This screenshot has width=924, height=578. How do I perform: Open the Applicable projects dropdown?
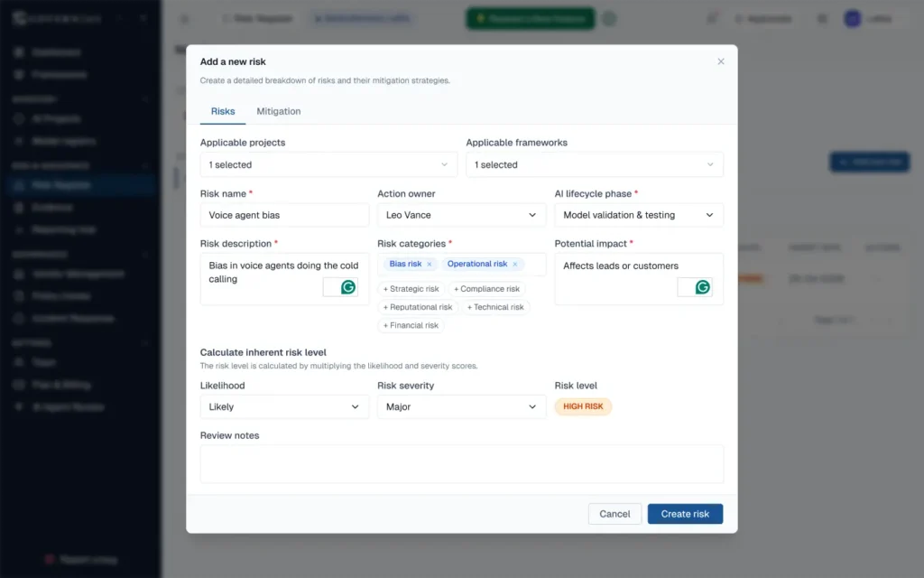tap(328, 164)
